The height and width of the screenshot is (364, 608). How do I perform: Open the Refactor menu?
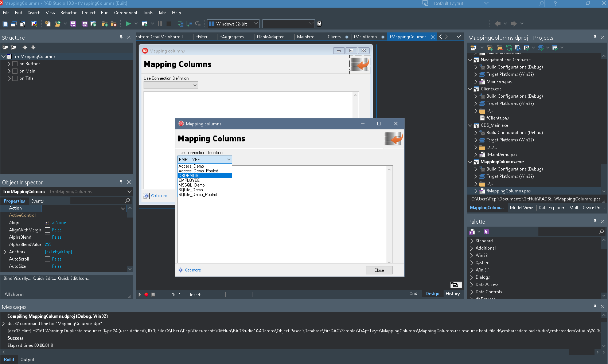(69, 13)
